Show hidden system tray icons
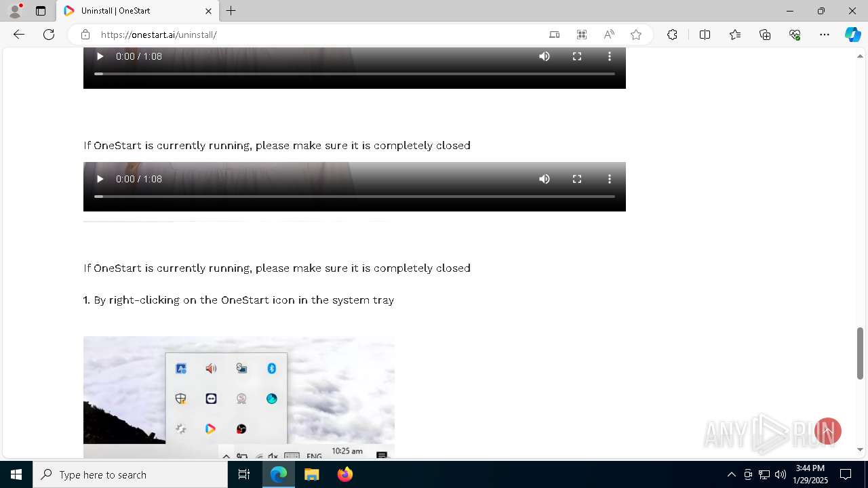The image size is (868, 488). click(731, 474)
